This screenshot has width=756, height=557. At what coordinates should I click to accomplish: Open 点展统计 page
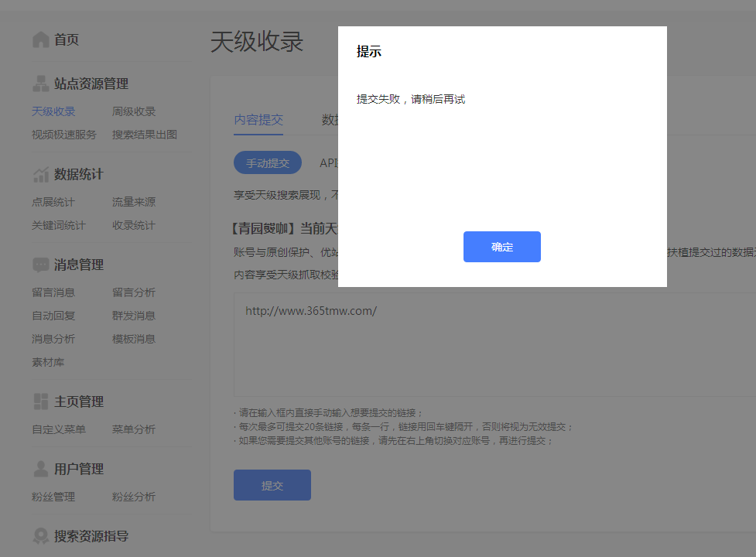pyautogui.click(x=53, y=202)
